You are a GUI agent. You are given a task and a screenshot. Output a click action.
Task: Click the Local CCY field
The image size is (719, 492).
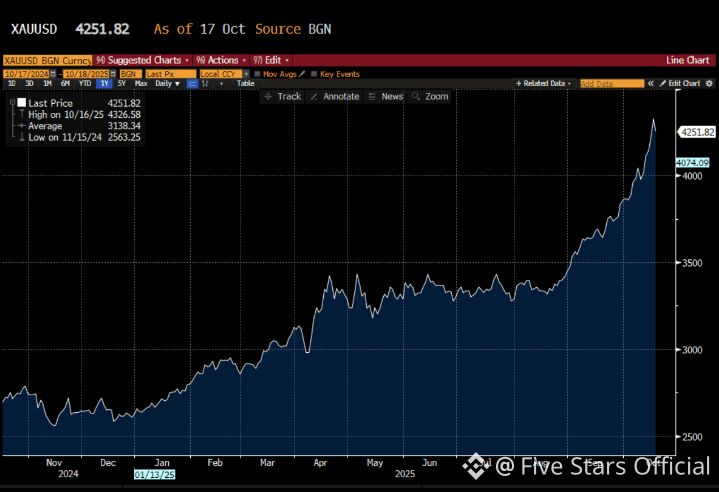[221, 74]
